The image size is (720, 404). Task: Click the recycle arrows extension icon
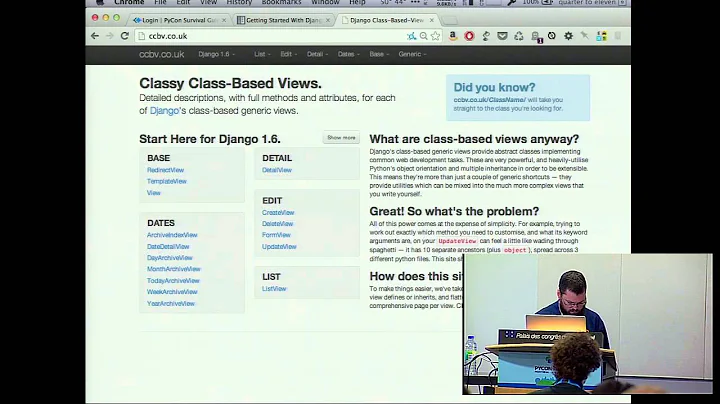coord(519,36)
